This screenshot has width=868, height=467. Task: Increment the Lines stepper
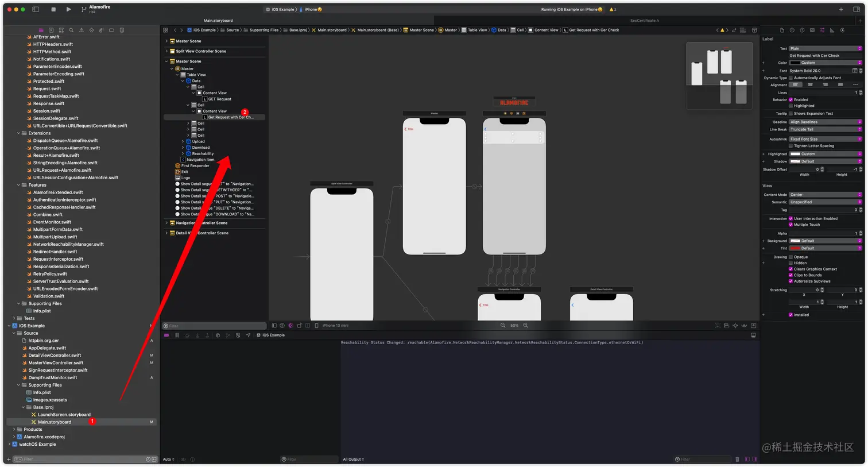[861, 91]
